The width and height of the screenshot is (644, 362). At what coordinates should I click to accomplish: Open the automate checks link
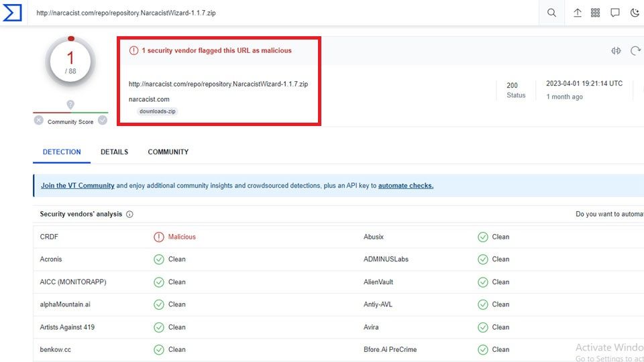tap(405, 186)
